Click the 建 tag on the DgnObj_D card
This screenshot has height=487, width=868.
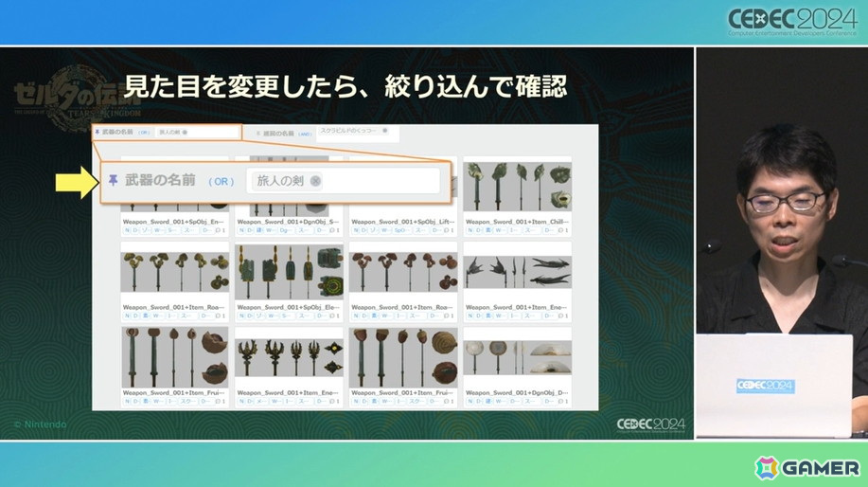tap(488, 401)
